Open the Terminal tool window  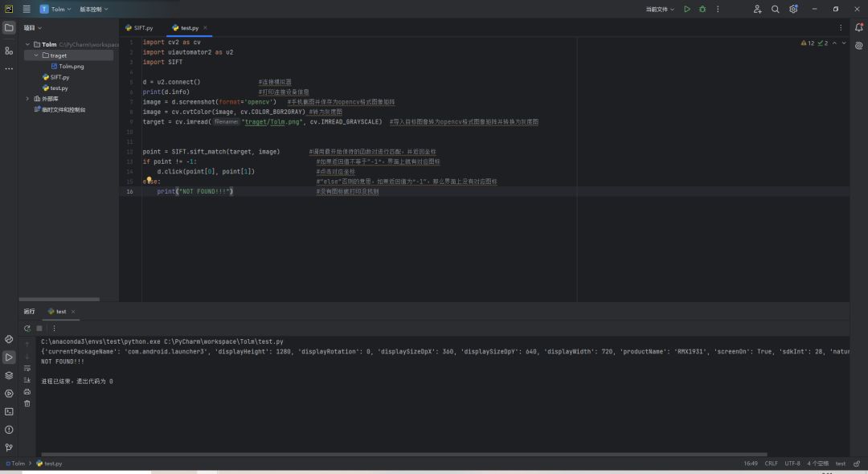click(x=9, y=411)
